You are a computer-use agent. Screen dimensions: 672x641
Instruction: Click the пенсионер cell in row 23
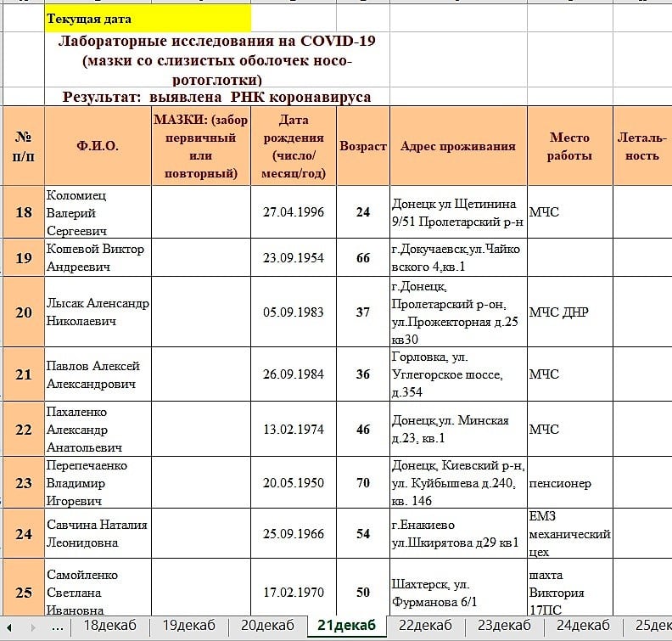pyautogui.click(x=569, y=483)
